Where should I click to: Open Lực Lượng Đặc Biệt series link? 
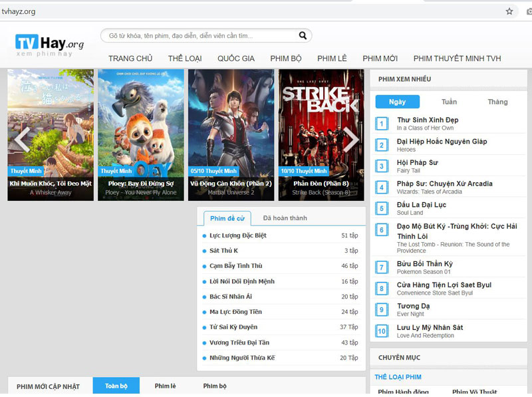click(x=237, y=235)
